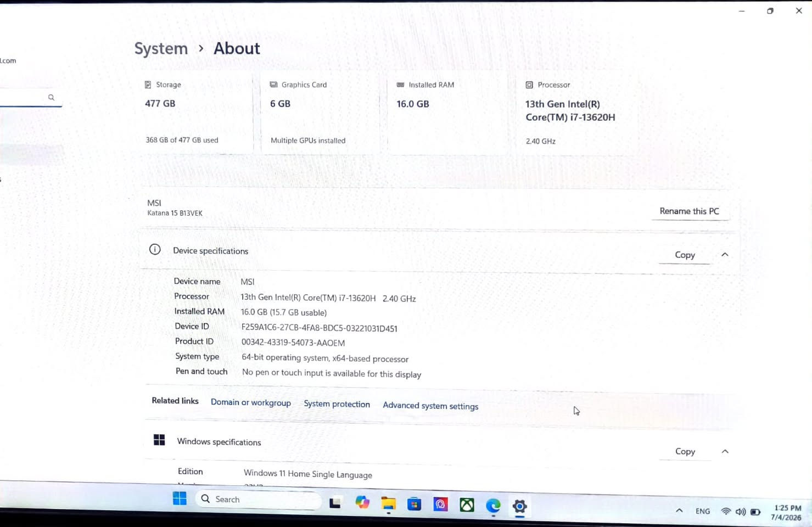Open the Domain or workgroup link

251,402
